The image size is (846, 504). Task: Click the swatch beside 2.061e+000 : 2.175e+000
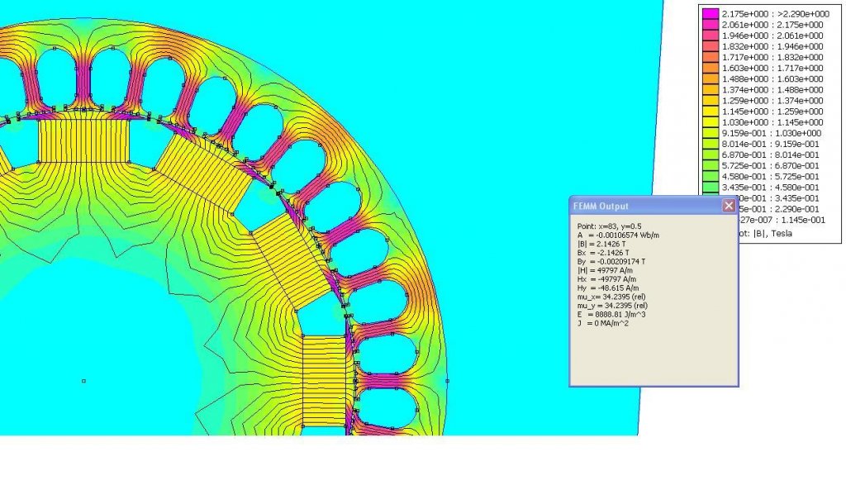point(711,25)
